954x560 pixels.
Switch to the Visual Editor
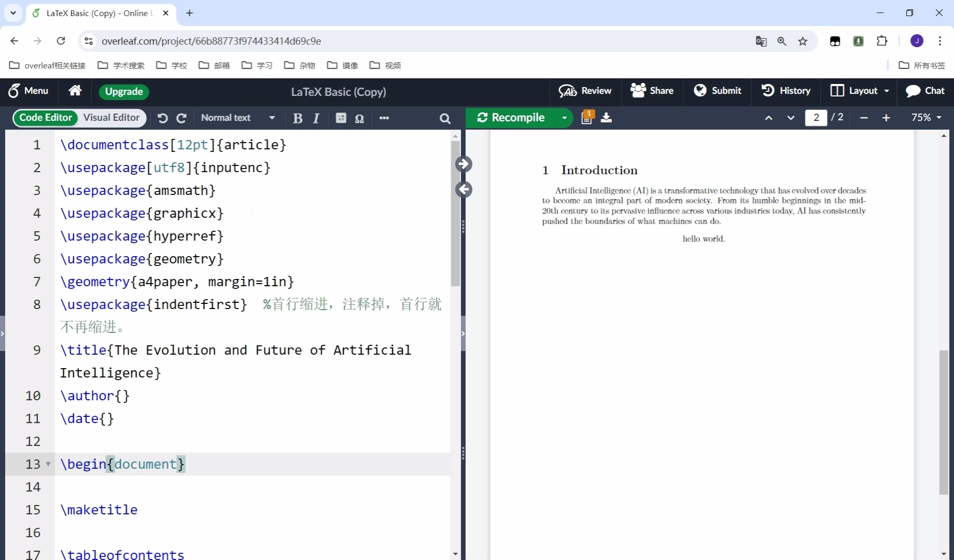click(111, 118)
